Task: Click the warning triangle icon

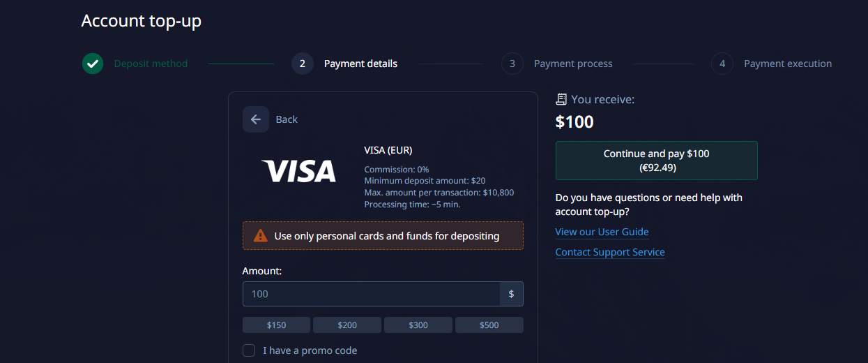Action: (260, 236)
